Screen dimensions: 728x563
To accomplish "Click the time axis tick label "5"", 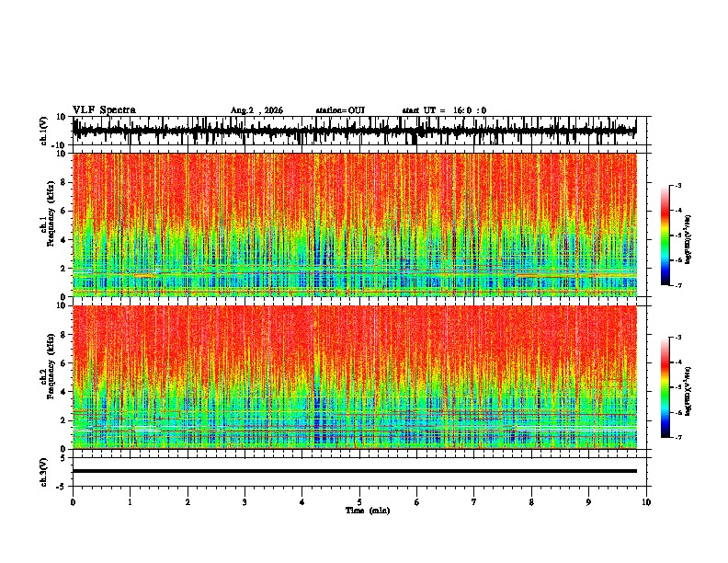I will pos(359,502).
